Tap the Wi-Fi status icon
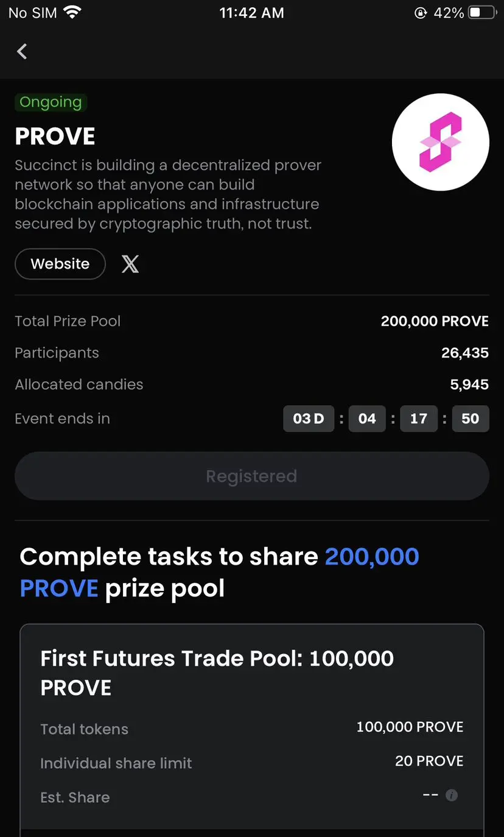The width and height of the screenshot is (504, 837). (x=72, y=13)
